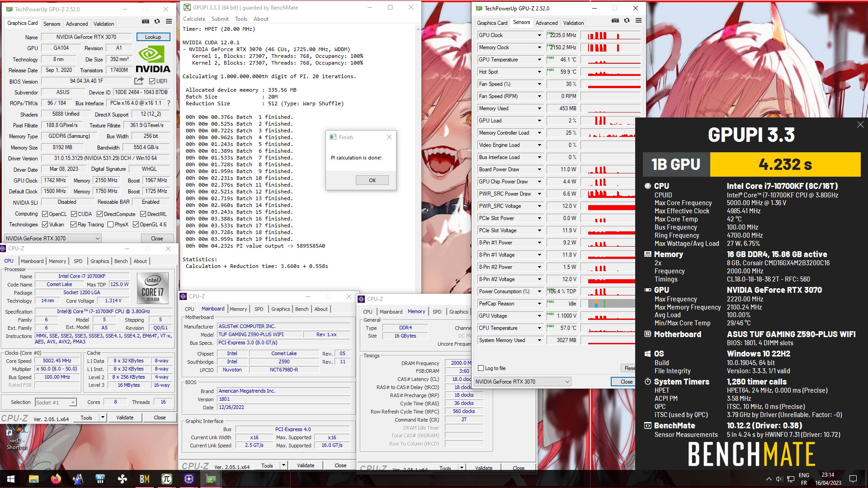Image resolution: width=868 pixels, height=488 pixels.
Task: Toggle the Vulkan checkbox
Action: [45, 224]
